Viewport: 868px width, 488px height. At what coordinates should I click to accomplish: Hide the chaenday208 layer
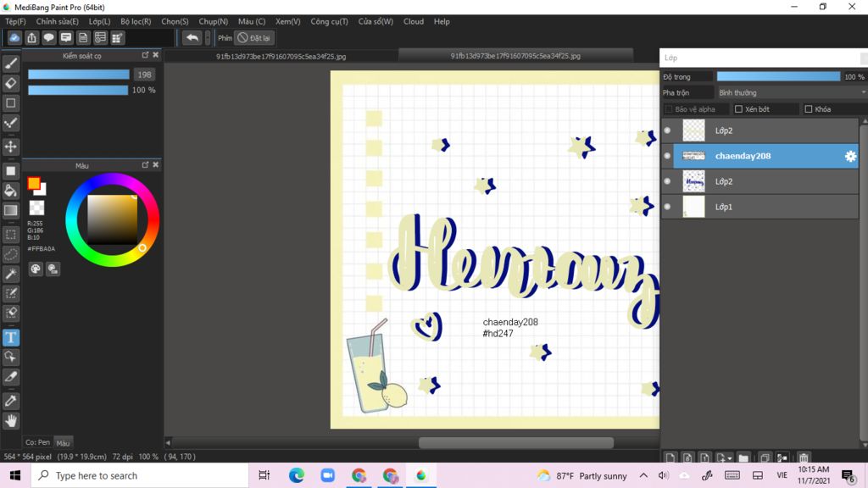pyautogui.click(x=667, y=156)
